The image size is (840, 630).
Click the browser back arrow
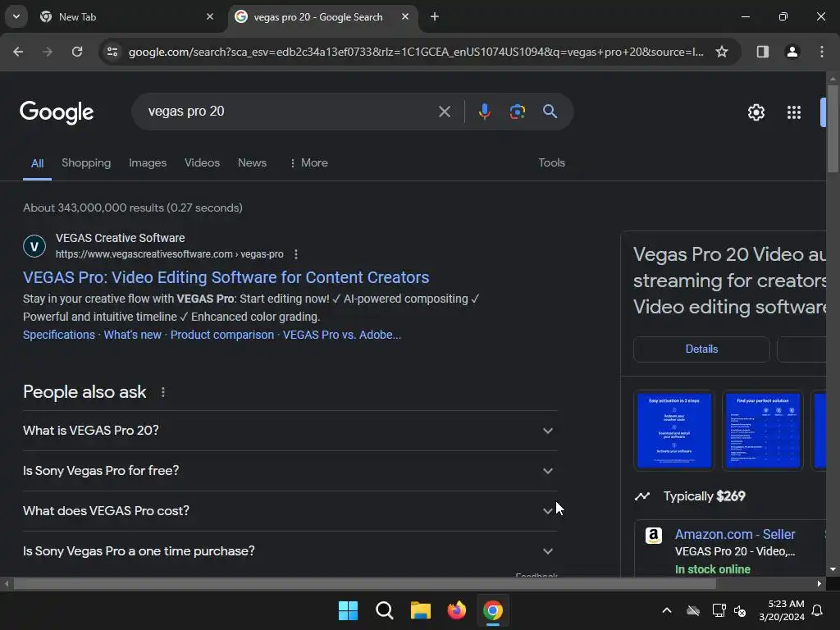[18, 52]
